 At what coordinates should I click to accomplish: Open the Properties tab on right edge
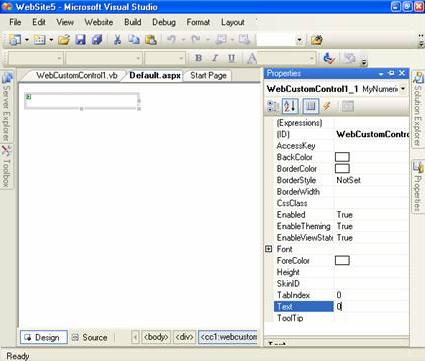(x=418, y=187)
